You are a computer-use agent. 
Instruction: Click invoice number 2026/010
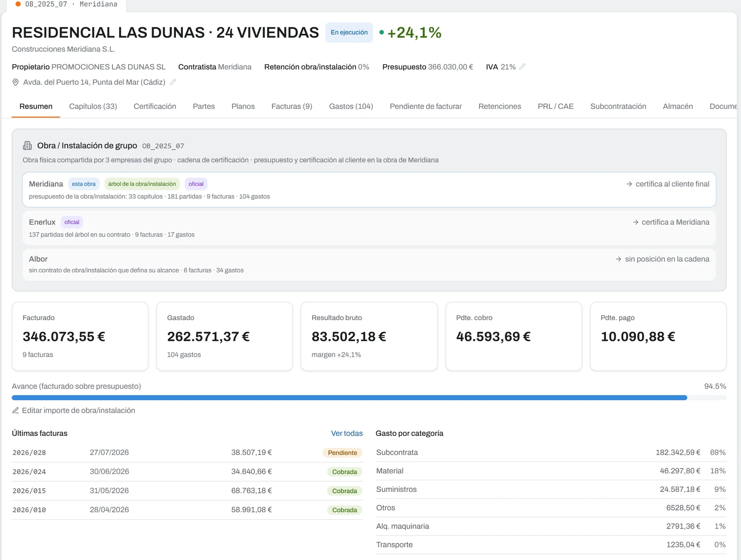click(29, 510)
